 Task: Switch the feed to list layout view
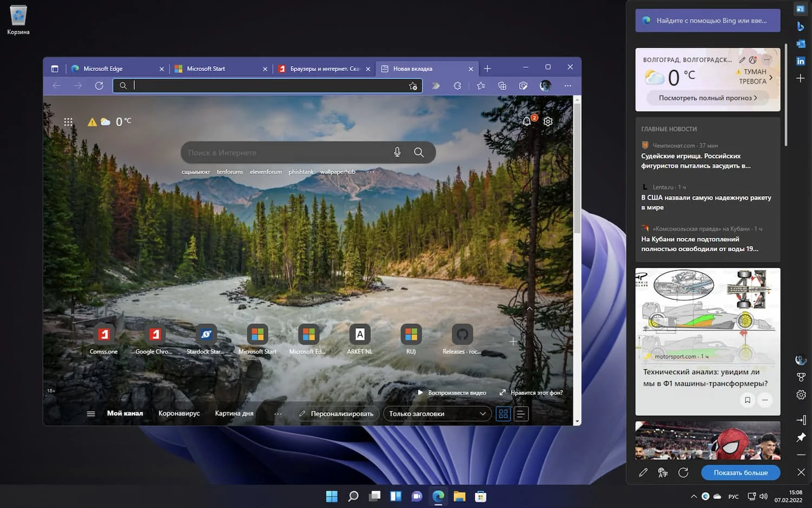pos(521,414)
